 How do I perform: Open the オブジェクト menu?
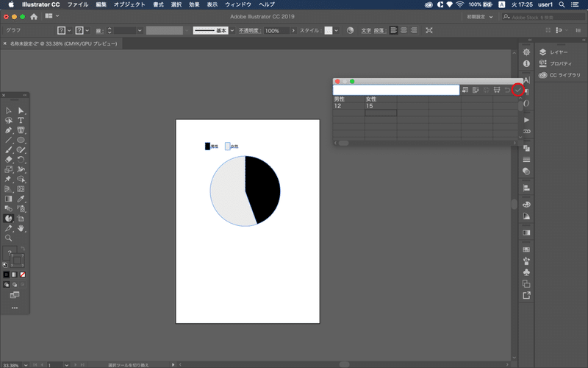coord(129,4)
